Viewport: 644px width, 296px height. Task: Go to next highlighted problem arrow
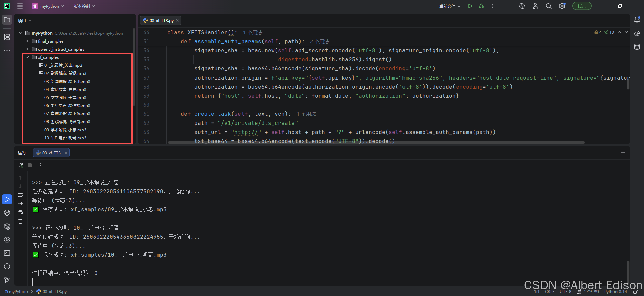(626, 32)
